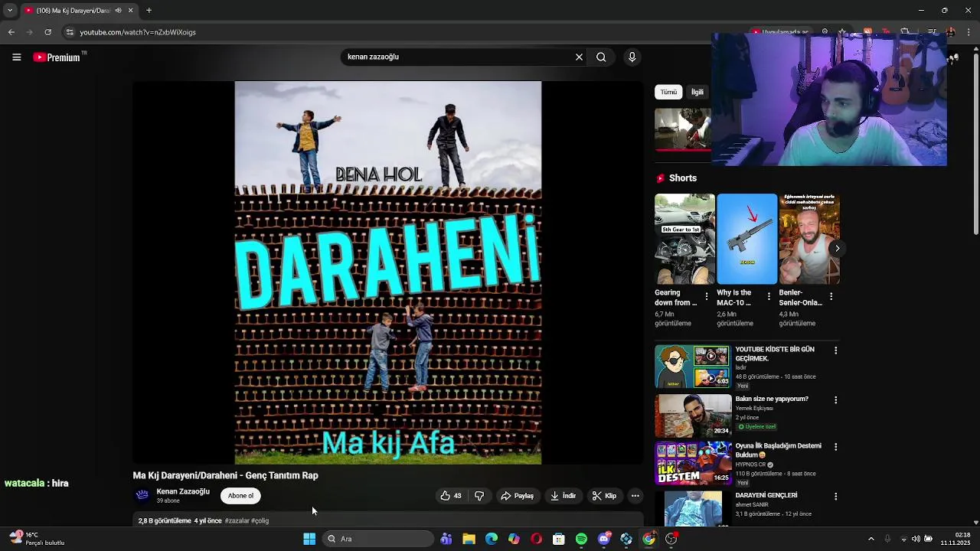Image resolution: width=980 pixels, height=551 pixels.
Task: Open the clock showing 02:18
Action: click(955, 539)
